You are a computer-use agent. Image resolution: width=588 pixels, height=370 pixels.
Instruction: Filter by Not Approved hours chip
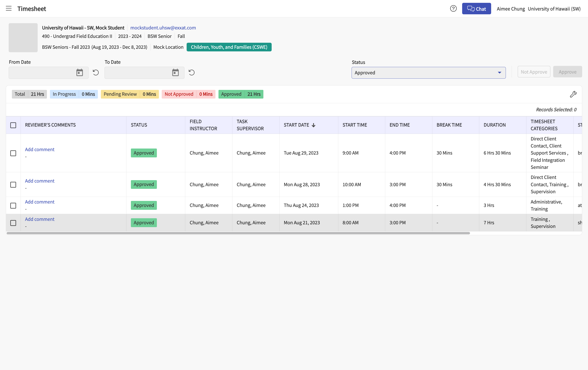pos(188,94)
